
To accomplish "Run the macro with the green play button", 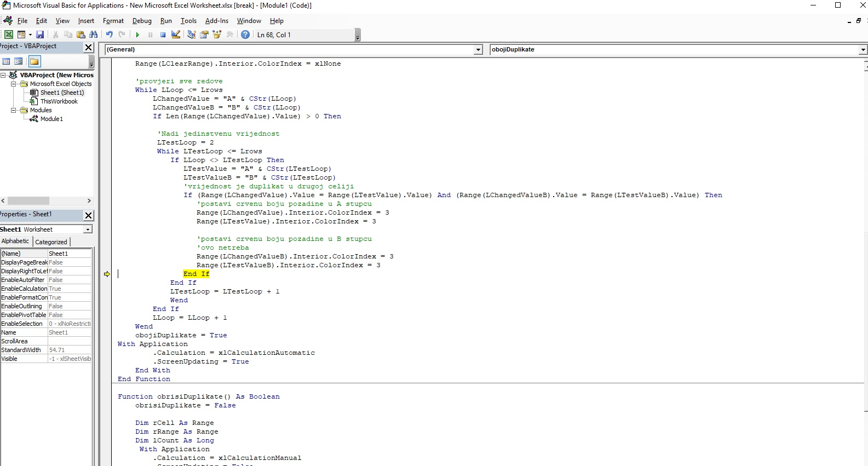I will pos(137,34).
